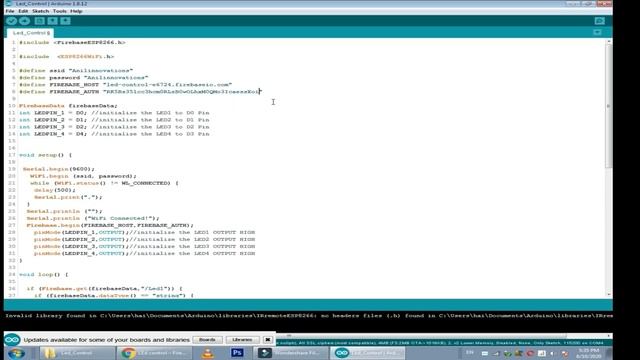Click the FIREBASE_AUTH define line

click(x=140, y=92)
